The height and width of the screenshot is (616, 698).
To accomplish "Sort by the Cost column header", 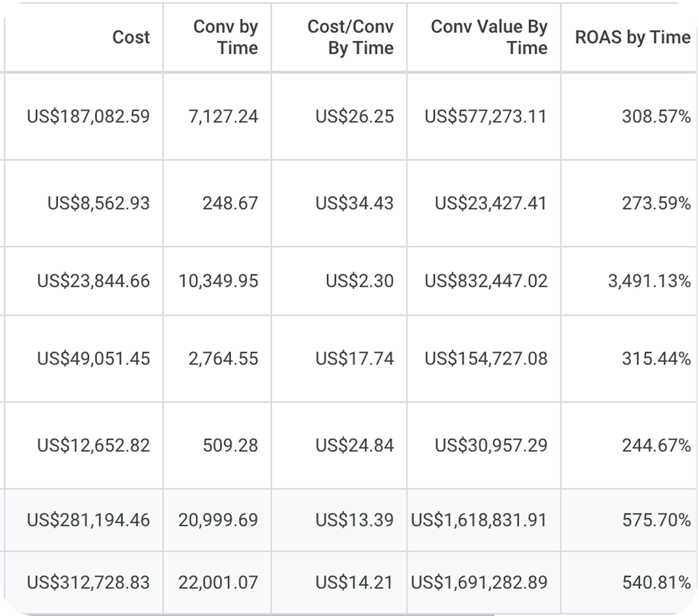I will tap(131, 37).
